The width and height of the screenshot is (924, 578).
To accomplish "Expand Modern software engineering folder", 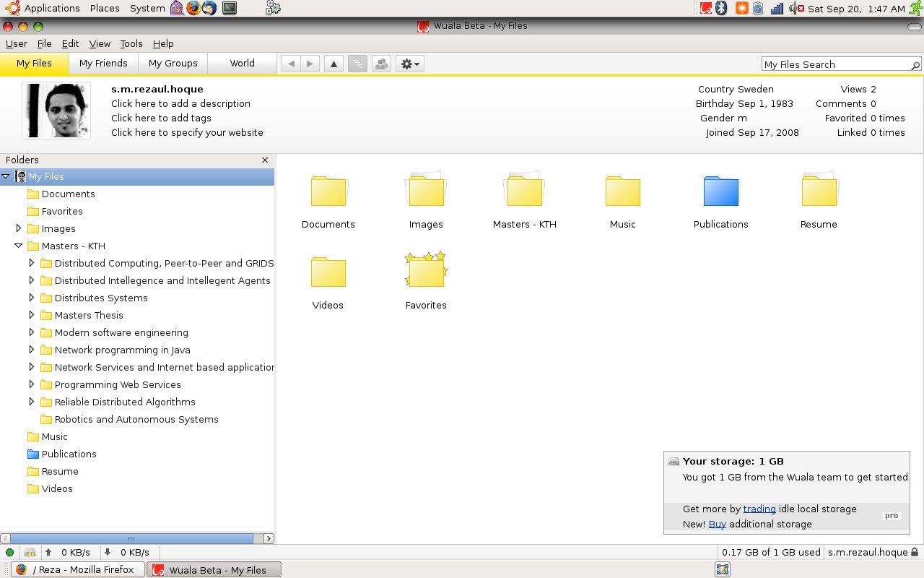I will 32,332.
